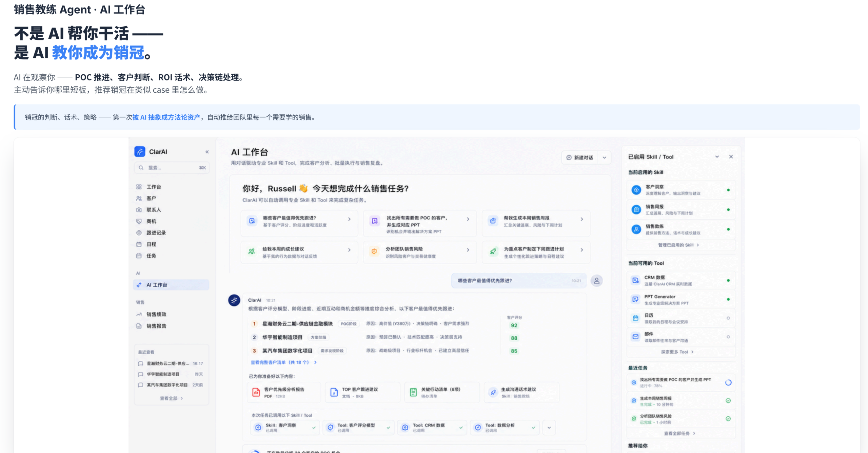Toggle 销售周报 skill status dot
Screen dimensions: 868x453
728,210
